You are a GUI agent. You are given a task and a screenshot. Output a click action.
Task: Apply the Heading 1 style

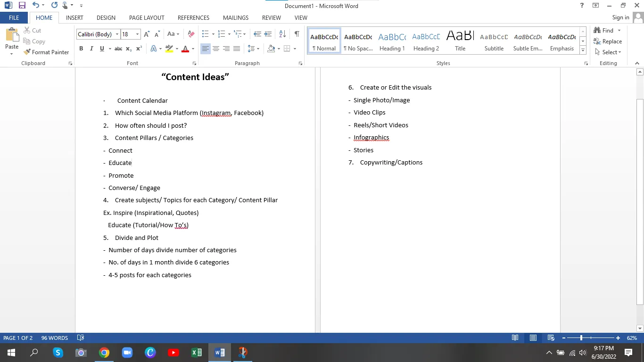[392, 41]
